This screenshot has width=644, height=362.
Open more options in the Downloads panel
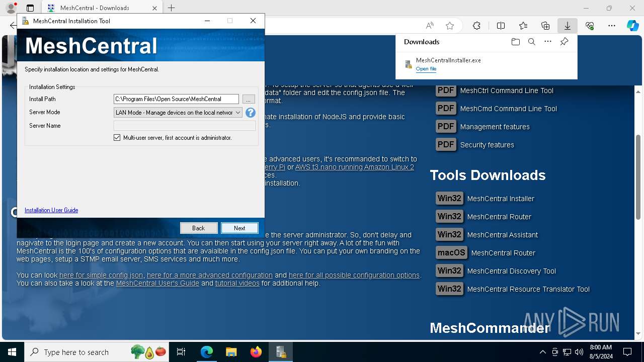point(548,42)
